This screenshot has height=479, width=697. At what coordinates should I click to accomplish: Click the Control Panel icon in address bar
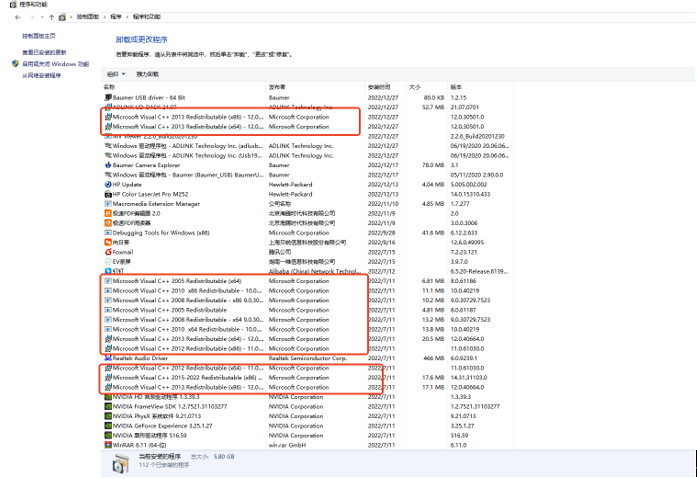(x=62, y=17)
